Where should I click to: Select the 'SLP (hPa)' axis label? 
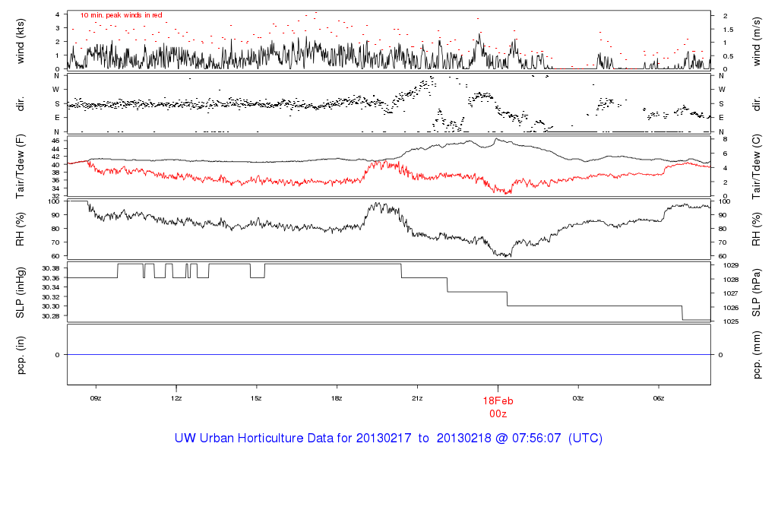[x=756, y=293]
